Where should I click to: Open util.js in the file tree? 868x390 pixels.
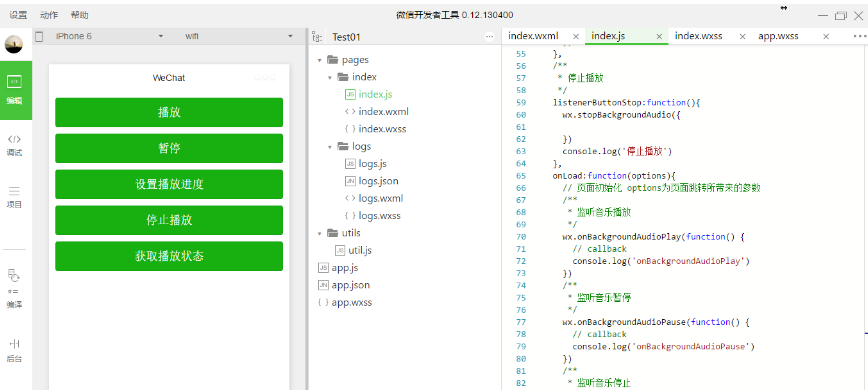360,251
